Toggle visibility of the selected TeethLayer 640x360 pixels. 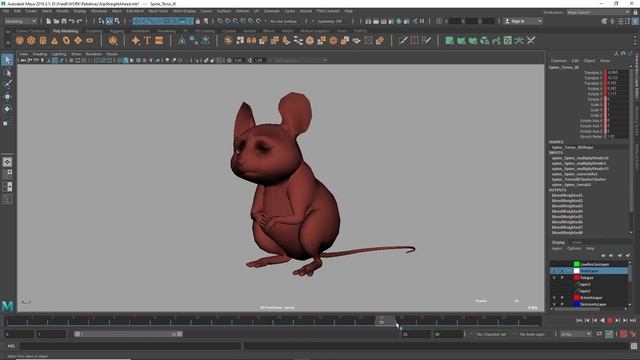[x=554, y=271]
